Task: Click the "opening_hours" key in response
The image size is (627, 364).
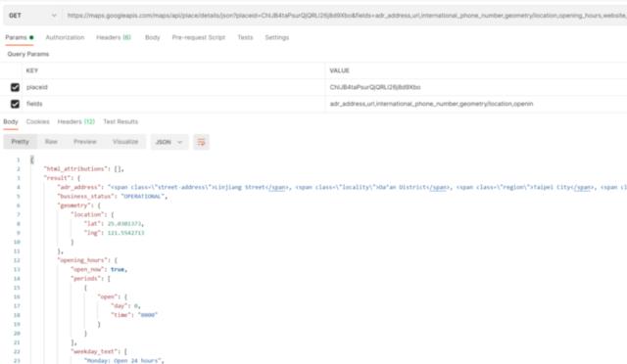Action: click(x=82, y=260)
